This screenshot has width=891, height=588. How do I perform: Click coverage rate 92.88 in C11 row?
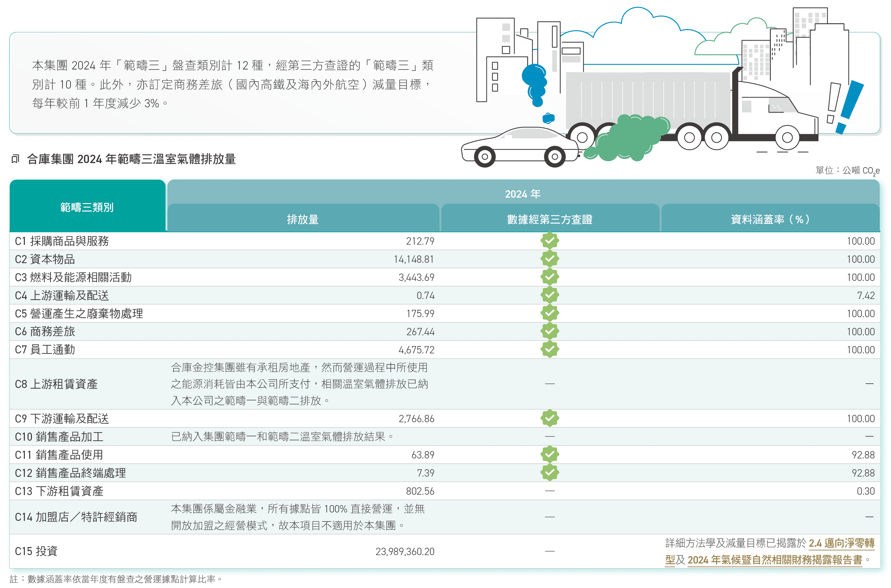[863, 455]
